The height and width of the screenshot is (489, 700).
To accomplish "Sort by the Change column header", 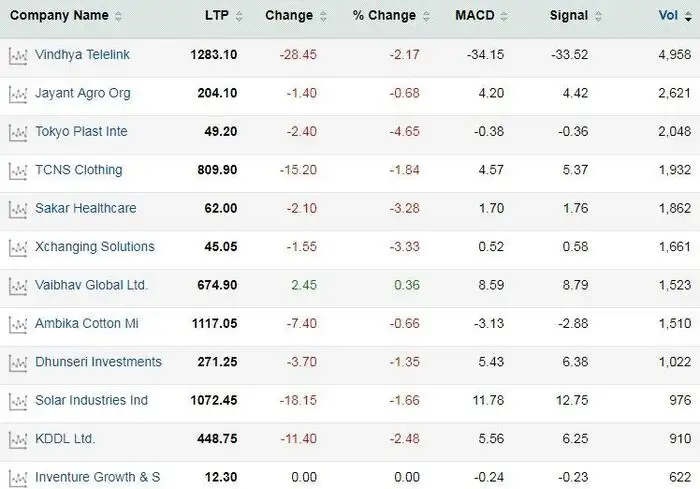I will (x=289, y=16).
